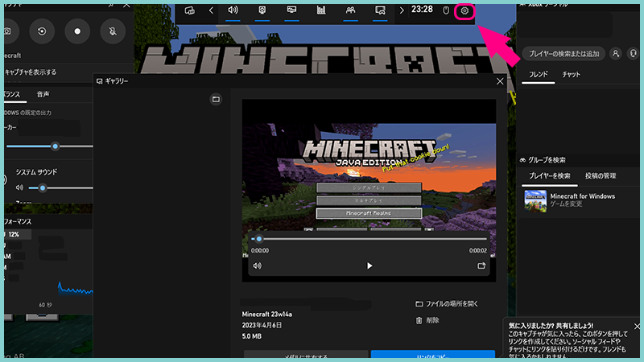Switch to the 音声 tab in Audio panel
Screen dimensions: 644x362
coord(43,94)
